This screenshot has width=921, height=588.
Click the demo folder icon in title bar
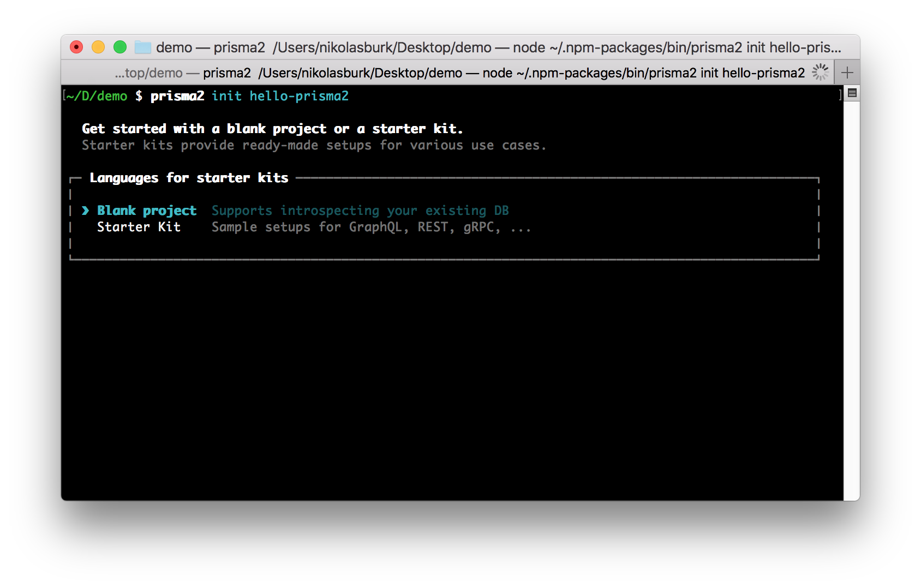point(143,47)
